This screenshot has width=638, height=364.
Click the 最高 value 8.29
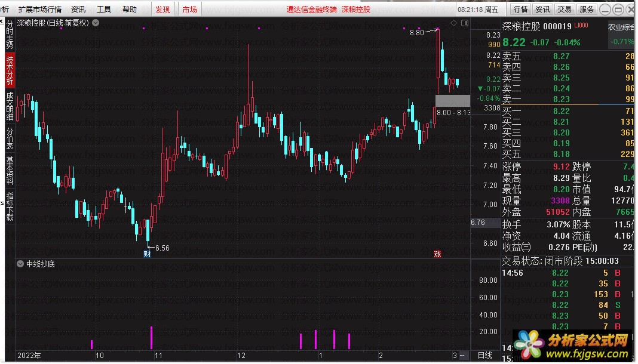561,178
